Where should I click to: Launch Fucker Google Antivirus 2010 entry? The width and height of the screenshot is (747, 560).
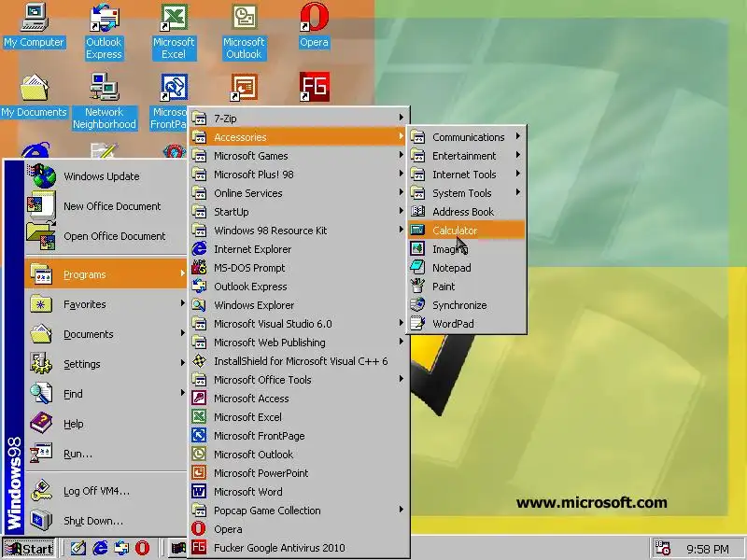point(299,547)
